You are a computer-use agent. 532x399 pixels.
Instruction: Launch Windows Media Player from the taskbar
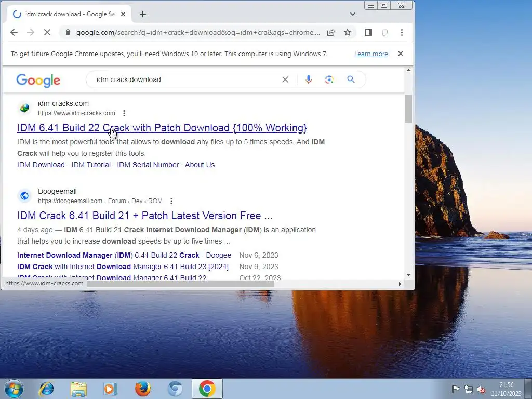coord(110,389)
